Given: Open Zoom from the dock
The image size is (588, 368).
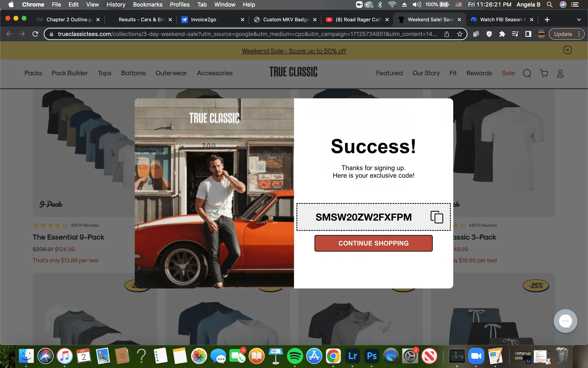Looking at the screenshot, I should tap(476, 356).
